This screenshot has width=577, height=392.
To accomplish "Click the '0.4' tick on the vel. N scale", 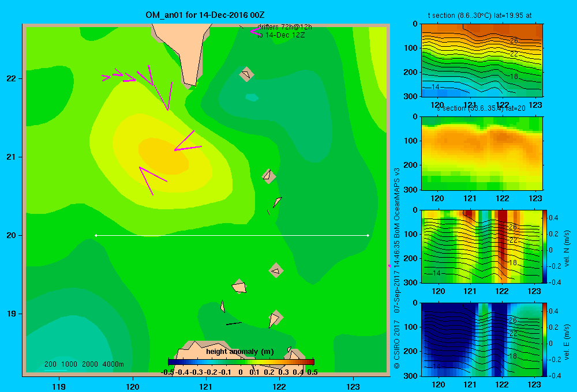I will click(x=553, y=218).
